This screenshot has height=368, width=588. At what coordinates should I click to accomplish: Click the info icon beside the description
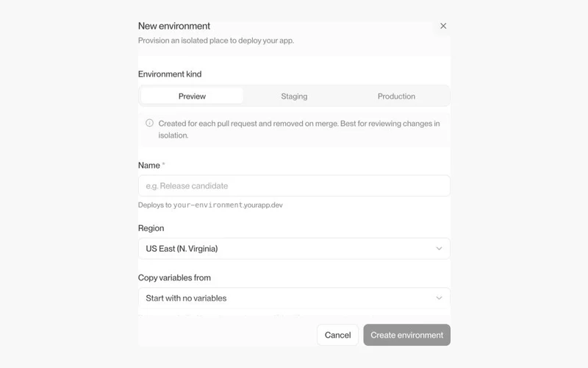tap(150, 123)
